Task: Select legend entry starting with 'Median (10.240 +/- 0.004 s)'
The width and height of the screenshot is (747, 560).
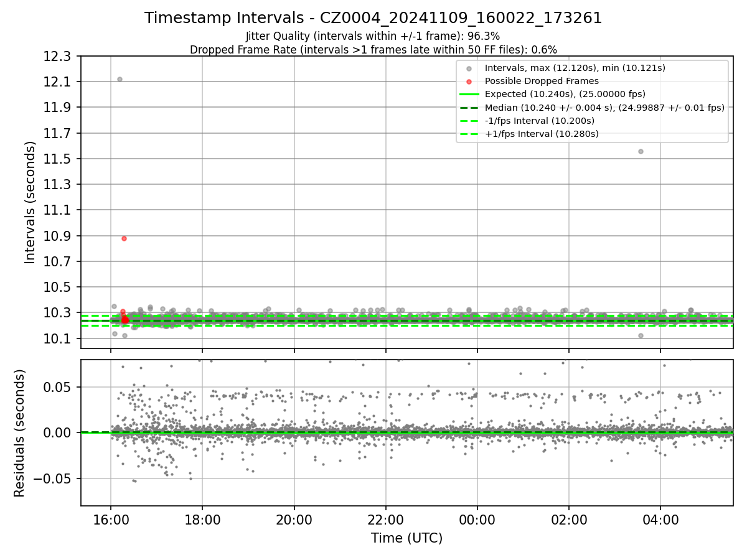Action: tap(604, 108)
